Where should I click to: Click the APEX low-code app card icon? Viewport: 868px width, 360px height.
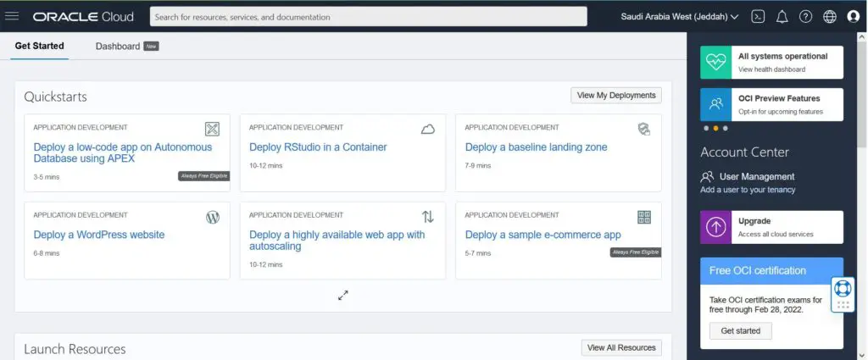(x=212, y=130)
